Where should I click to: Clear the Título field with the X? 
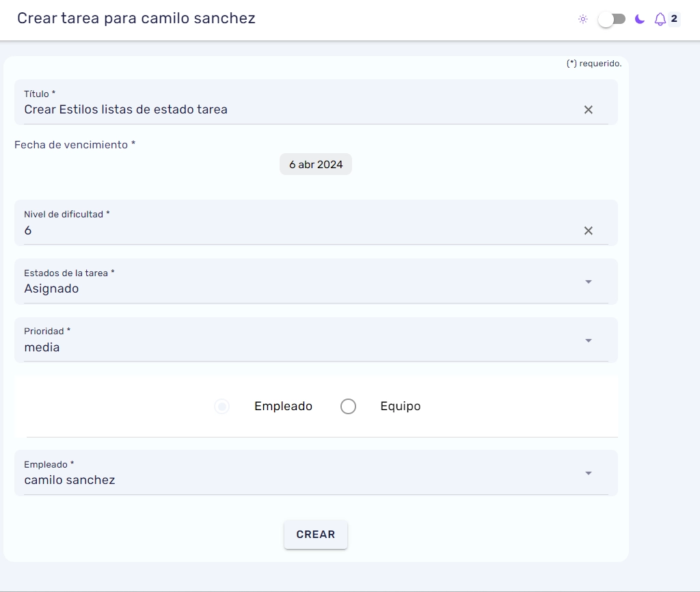(x=589, y=110)
